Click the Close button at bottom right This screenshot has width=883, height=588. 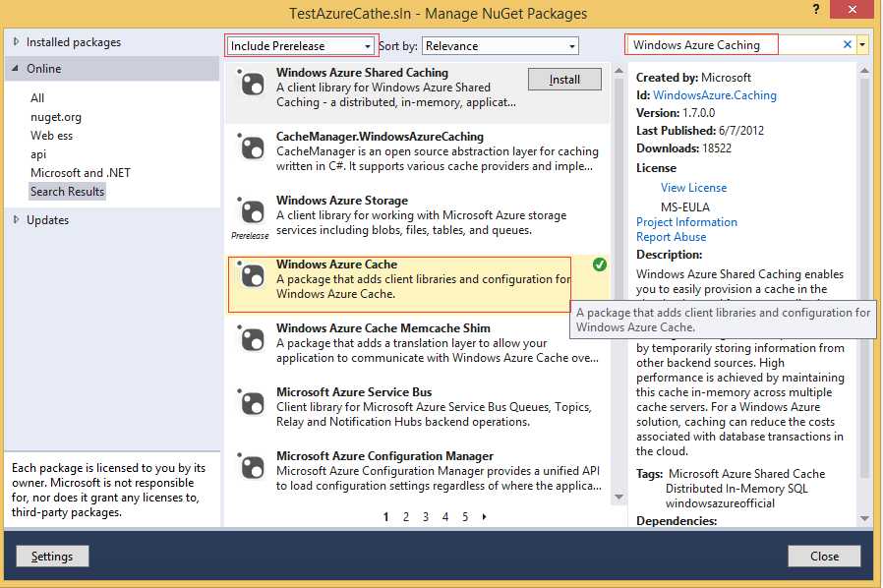point(824,557)
